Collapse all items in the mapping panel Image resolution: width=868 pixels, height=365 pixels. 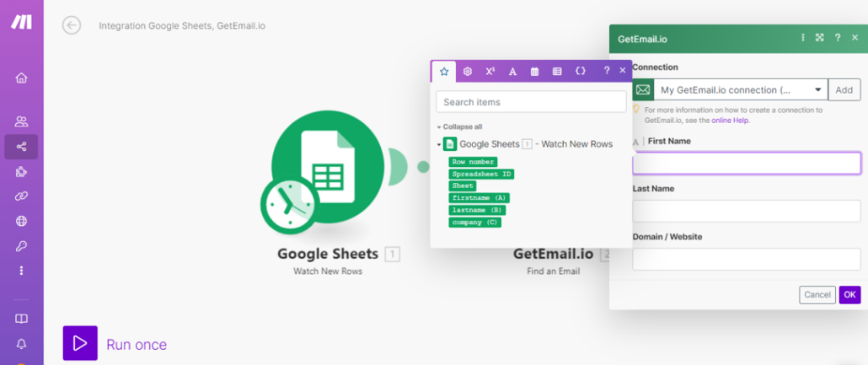point(461,126)
